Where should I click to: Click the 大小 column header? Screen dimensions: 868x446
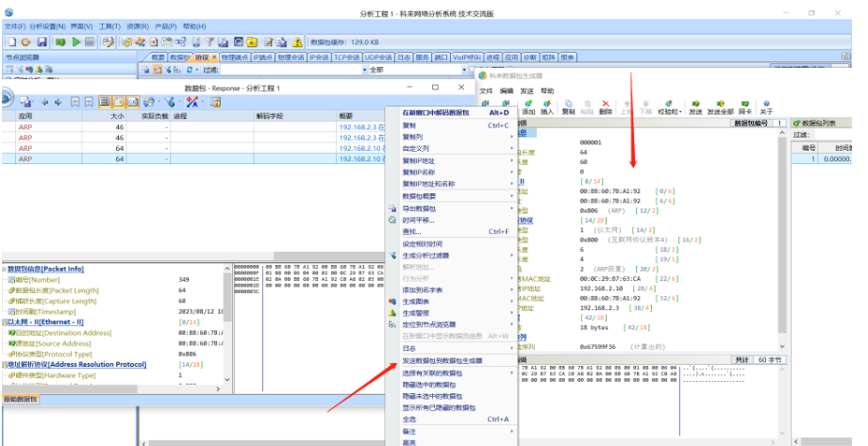(x=104, y=116)
